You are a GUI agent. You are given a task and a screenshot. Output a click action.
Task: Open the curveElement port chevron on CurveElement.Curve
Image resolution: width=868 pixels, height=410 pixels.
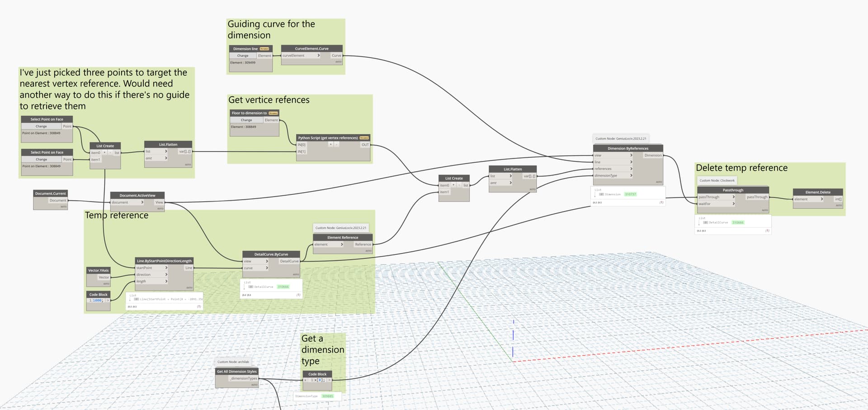pos(319,56)
